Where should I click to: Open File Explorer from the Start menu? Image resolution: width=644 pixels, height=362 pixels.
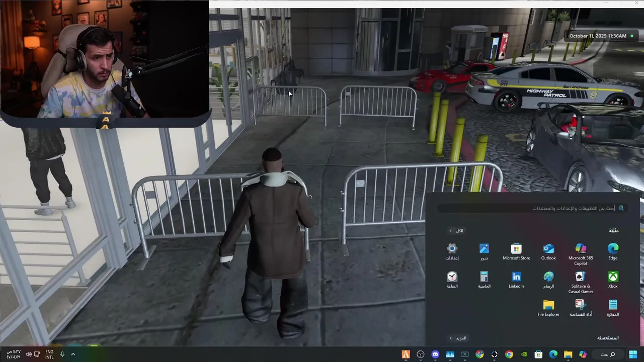point(548,308)
